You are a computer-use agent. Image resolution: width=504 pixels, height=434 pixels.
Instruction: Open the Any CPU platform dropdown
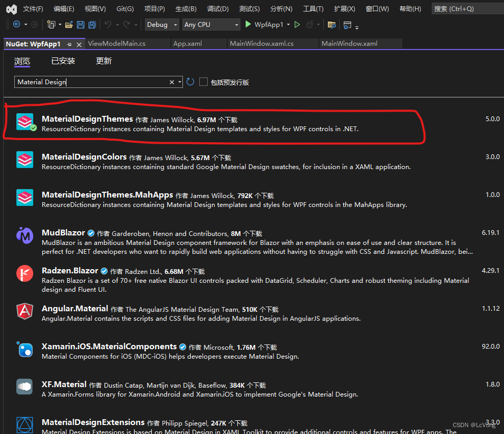tap(211, 24)
